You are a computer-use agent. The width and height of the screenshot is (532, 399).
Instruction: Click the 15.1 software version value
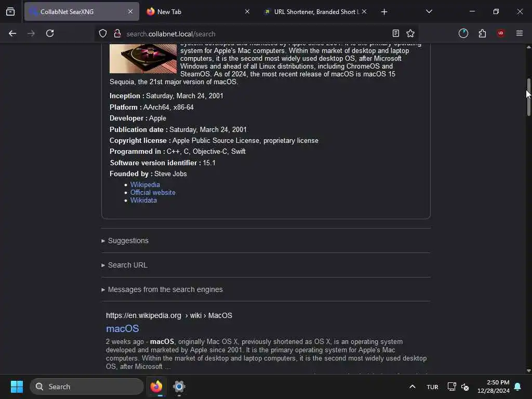pos(209,163)
